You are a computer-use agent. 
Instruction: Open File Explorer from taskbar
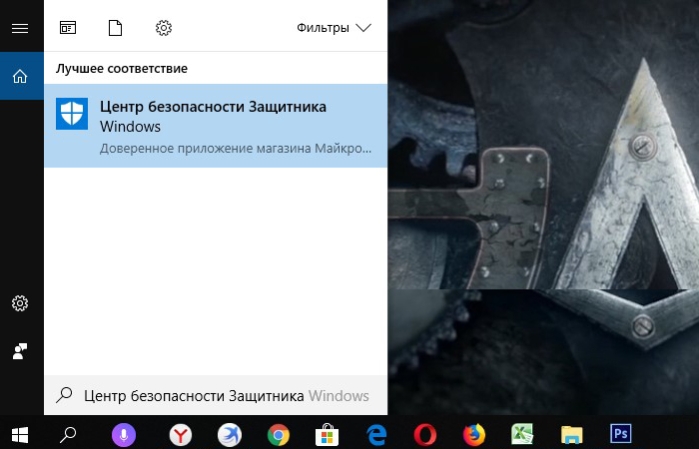572,435
